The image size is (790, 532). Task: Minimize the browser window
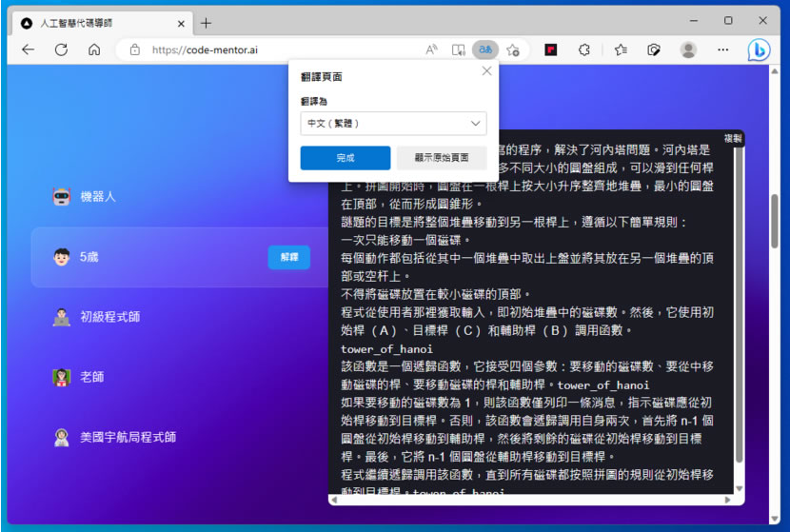(694, 21)
